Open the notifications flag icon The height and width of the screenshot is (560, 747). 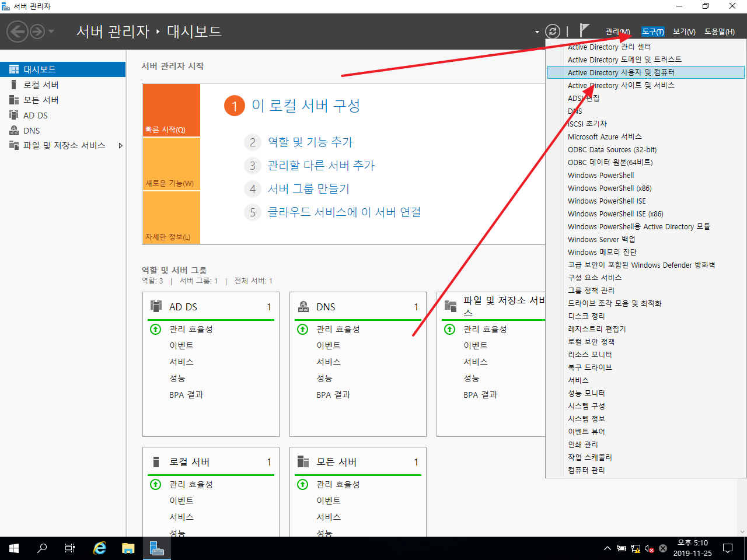point(584,30)
